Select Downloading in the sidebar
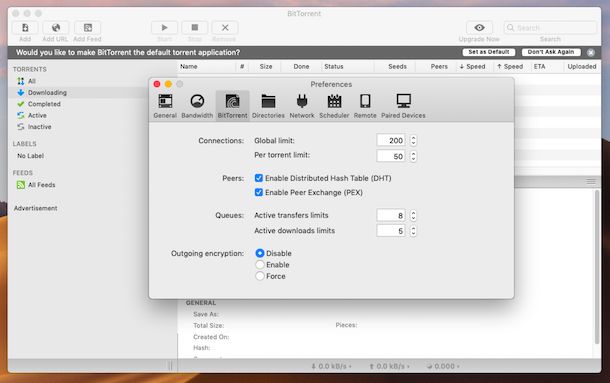The height and width of the screenshot is (383, 610). [47, 93]
